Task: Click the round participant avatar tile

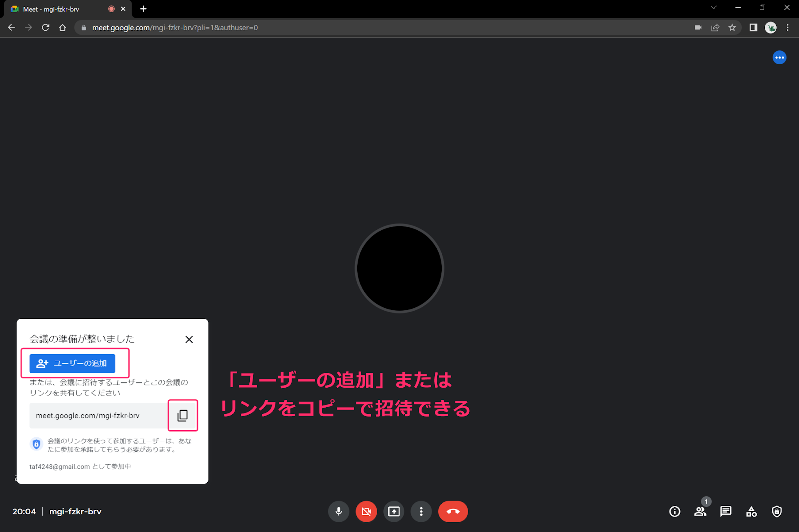Action: tap(399, 268)
